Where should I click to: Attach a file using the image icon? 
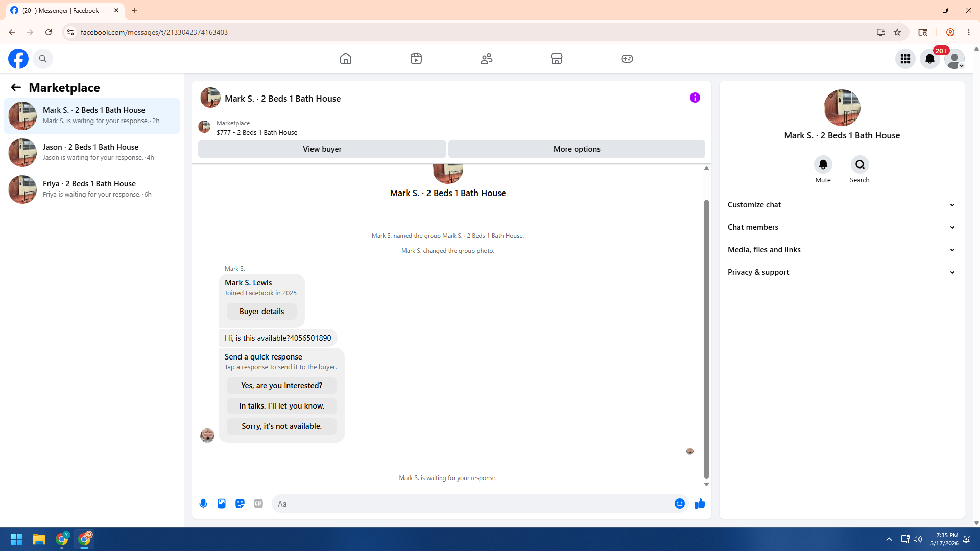tap(222, 504)
